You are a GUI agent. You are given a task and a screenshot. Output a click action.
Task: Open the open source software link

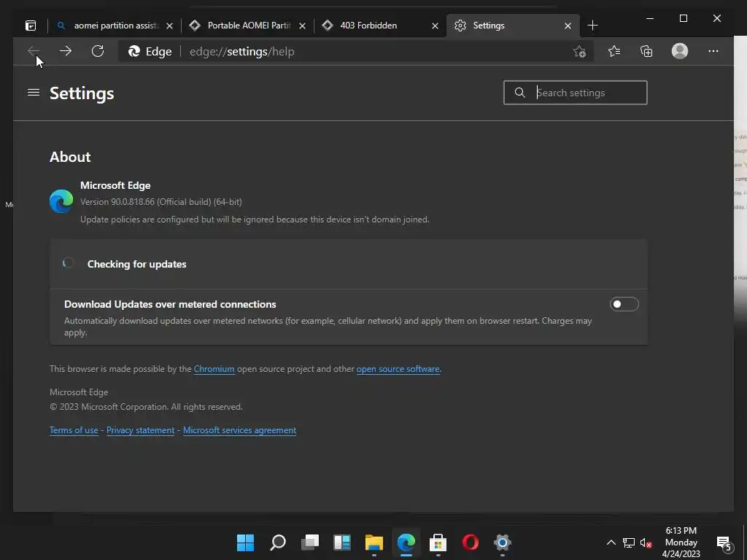[x=398, y=369]
